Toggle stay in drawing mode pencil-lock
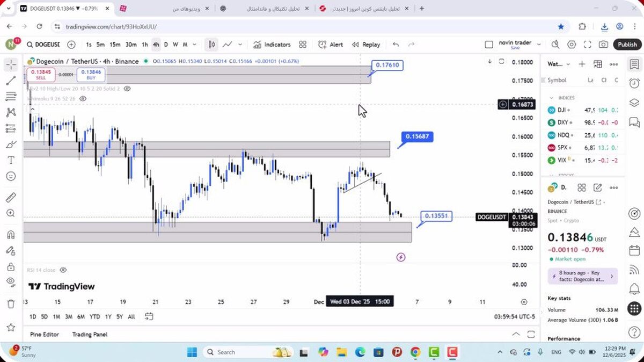The width and height of the screenshot is (644, 362). point(11,251)
